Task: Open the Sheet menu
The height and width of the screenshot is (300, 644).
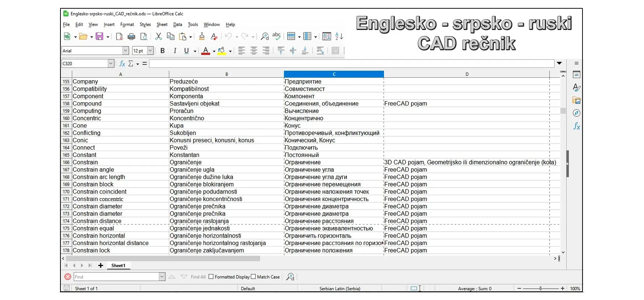Action: [162, 25]
